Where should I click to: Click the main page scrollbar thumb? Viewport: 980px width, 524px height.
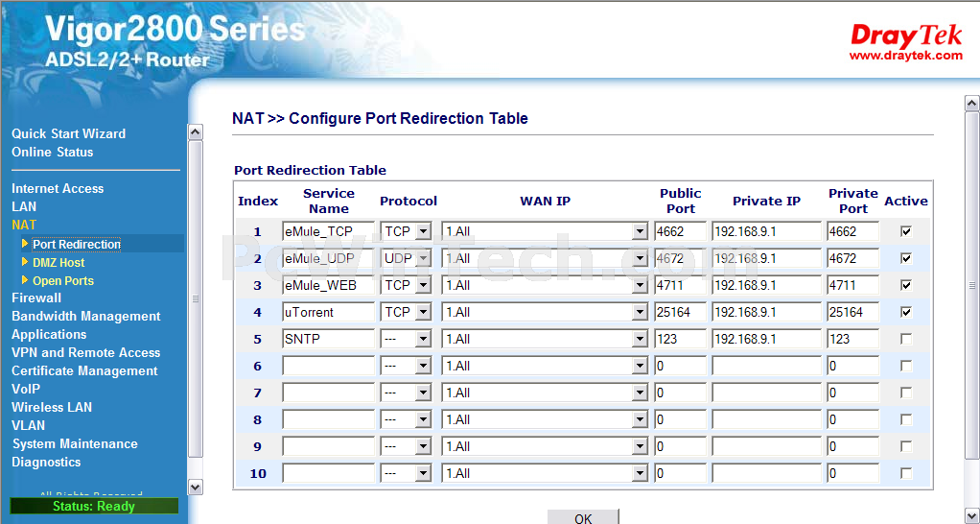972,285
